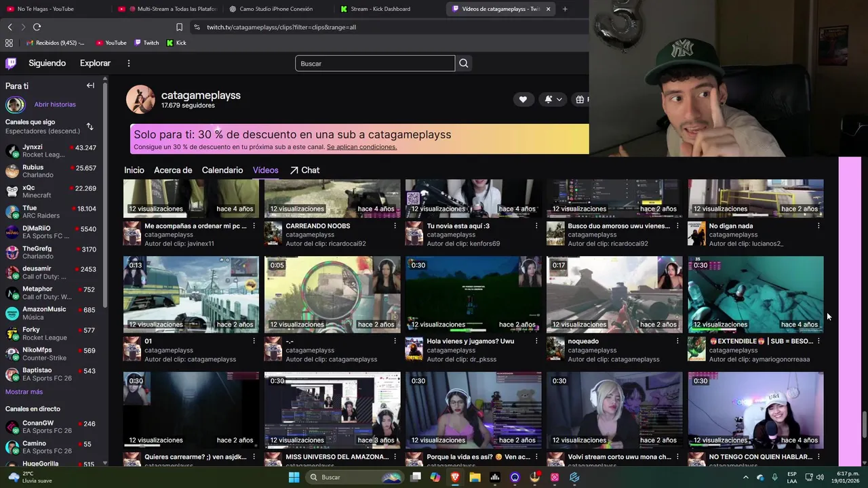Open the Calendario tab

coord(222,170)
